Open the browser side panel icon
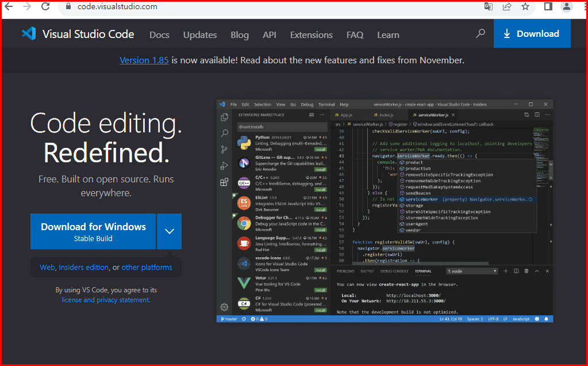The image size is (588, 366). point(548,6)
